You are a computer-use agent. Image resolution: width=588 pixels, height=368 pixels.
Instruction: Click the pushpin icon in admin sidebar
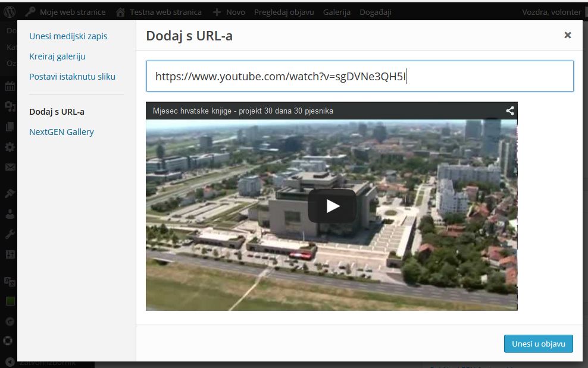10,193
